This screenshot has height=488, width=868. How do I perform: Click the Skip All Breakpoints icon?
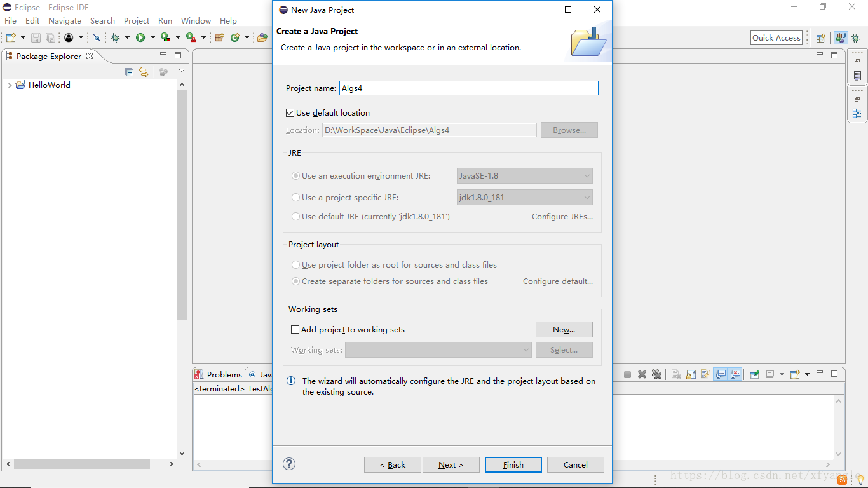point(97,38)
